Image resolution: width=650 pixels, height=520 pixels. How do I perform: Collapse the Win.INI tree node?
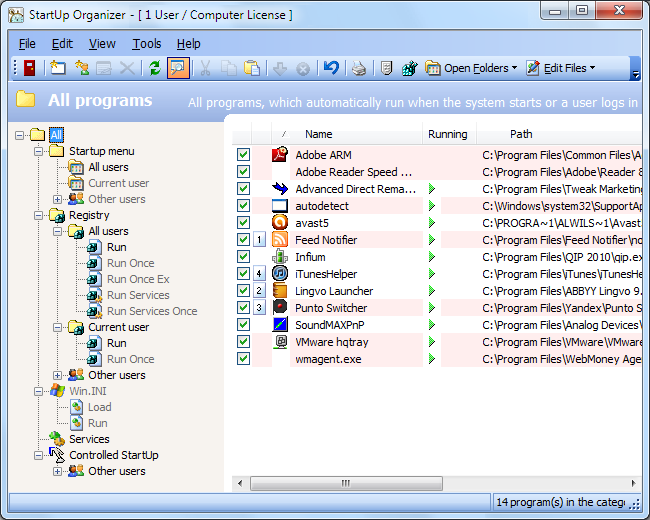coord(39,391)
